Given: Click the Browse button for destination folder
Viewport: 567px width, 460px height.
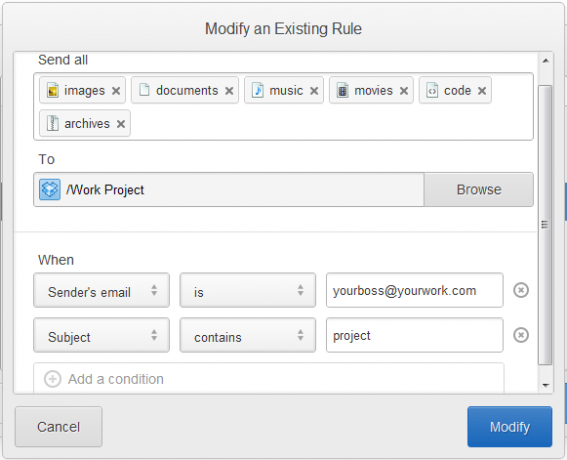Looking at the screenshot, I should pos(478,189).
